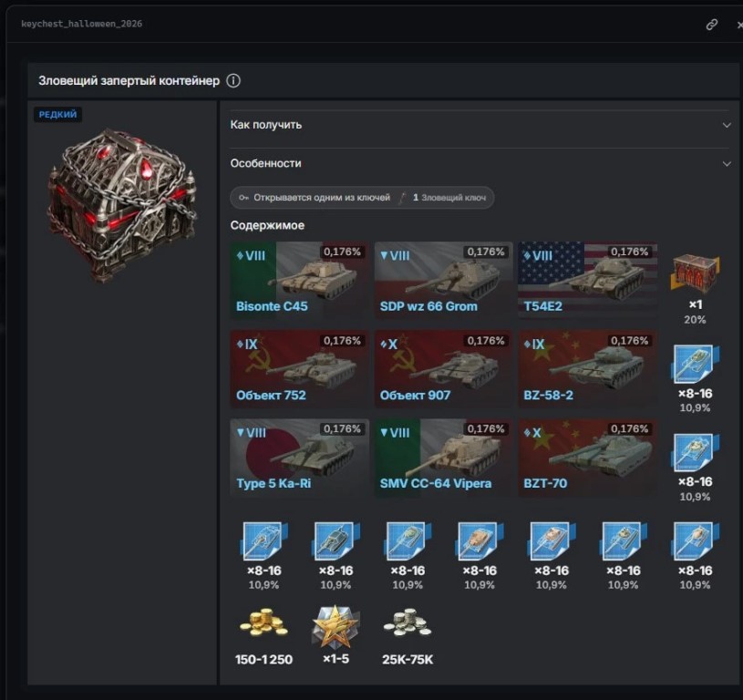Click the key icon before Открывается одним из ключей

coord(243,198)
